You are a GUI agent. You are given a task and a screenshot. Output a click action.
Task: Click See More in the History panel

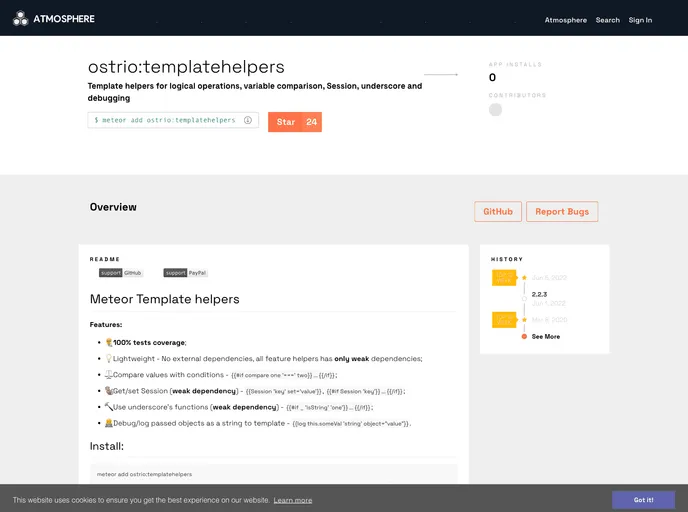[546, 337]
